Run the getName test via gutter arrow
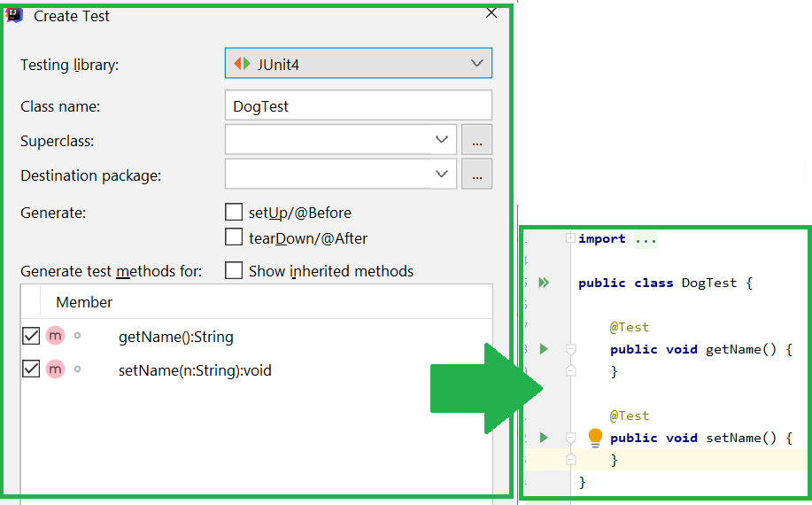This screenshot has height=505, width=812. pos(544,349)
